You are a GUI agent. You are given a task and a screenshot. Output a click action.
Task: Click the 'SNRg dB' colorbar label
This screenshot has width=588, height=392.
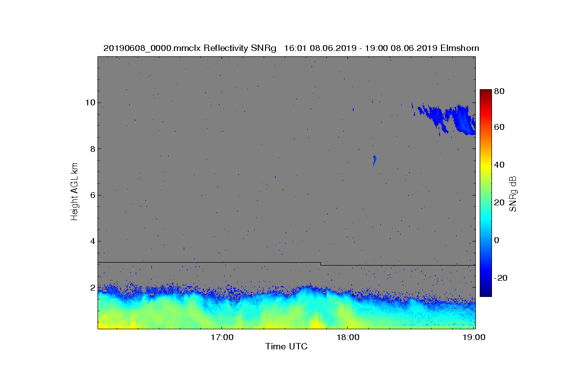pyautogui.click(x=514, y=194)
